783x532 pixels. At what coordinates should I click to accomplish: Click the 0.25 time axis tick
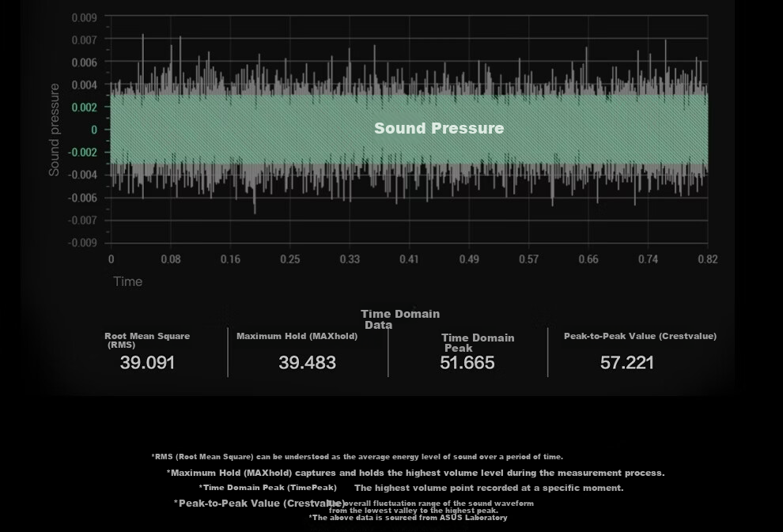(x=290, y=259)
